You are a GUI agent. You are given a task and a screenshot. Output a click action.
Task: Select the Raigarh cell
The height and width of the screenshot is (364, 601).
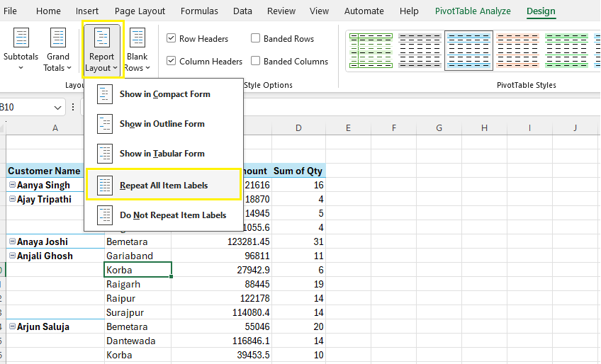point(137,284)
